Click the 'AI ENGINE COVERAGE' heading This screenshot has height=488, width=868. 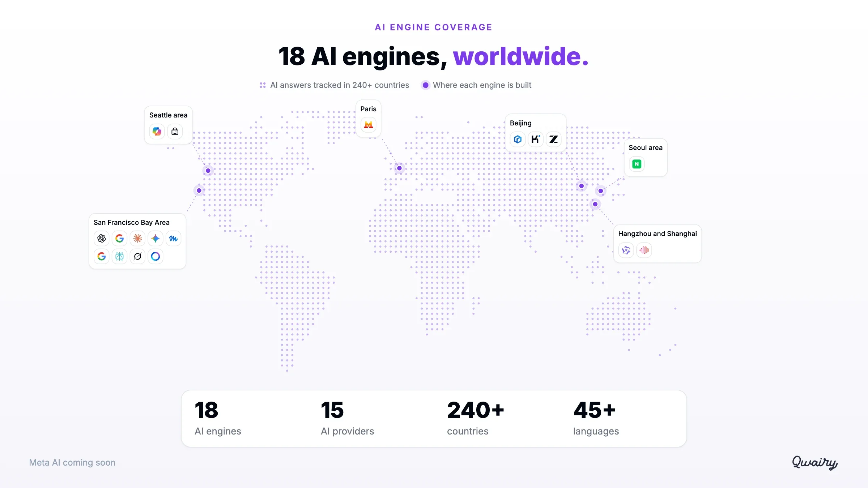tap(434, 27)
